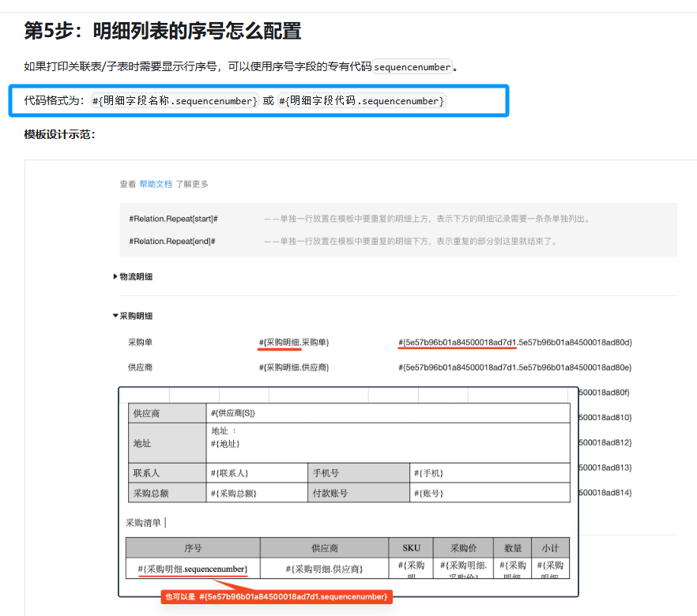Screen dimensions: 697x616
Task: Click the #{供应商[S]} cell in the template
Action: [x=233, y=413]
